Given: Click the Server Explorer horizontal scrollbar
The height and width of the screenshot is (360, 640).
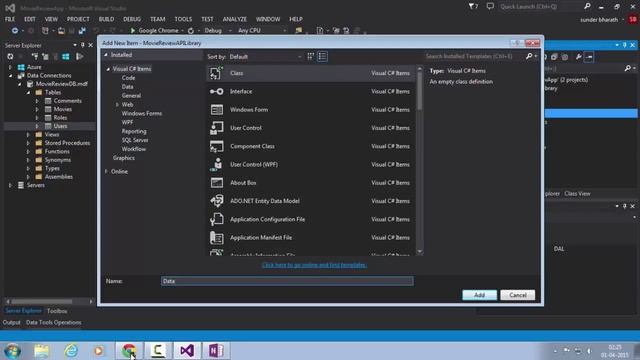Looking at the screenshot, I should point(49,302).
